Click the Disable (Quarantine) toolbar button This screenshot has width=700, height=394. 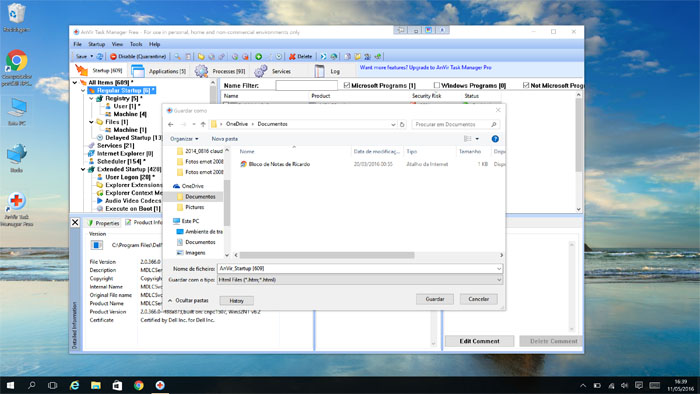pos(138,57)
